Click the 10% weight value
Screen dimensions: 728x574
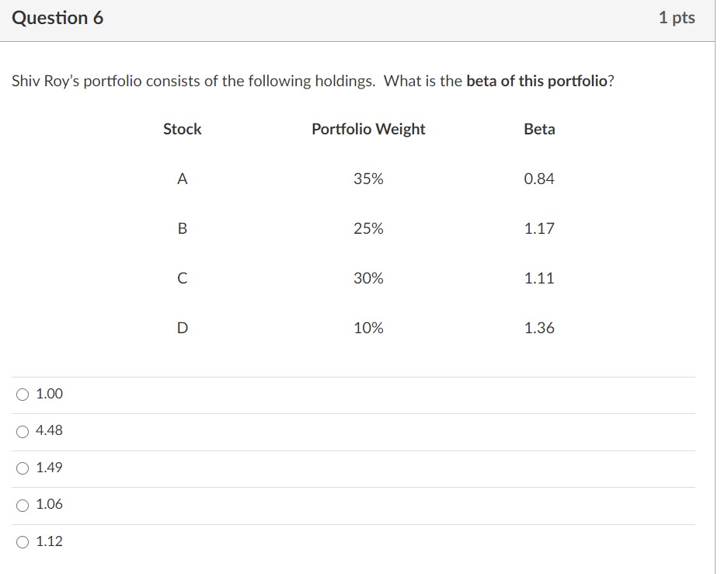coord(367,328)
